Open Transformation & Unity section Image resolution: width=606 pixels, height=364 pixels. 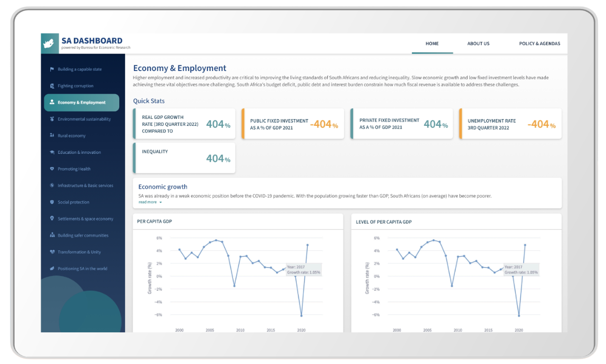point(79,252)
